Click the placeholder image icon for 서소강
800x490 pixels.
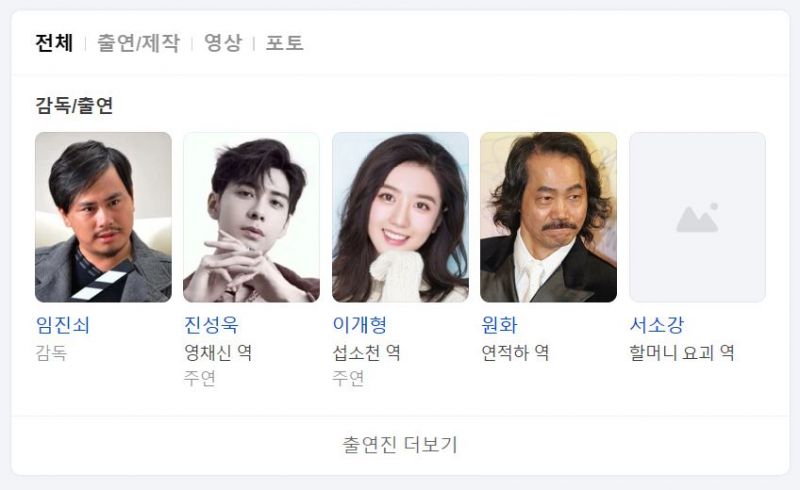coord(697,217)
